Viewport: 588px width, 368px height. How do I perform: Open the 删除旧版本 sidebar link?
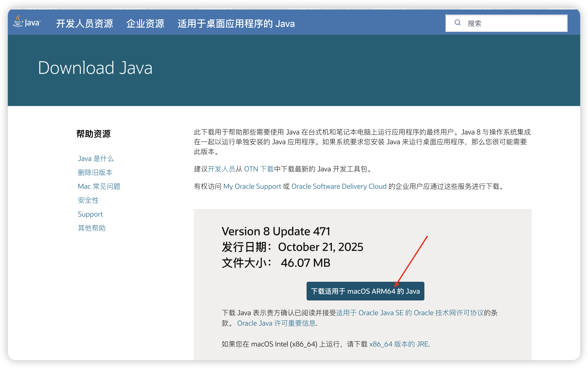(x=95, y=172)
